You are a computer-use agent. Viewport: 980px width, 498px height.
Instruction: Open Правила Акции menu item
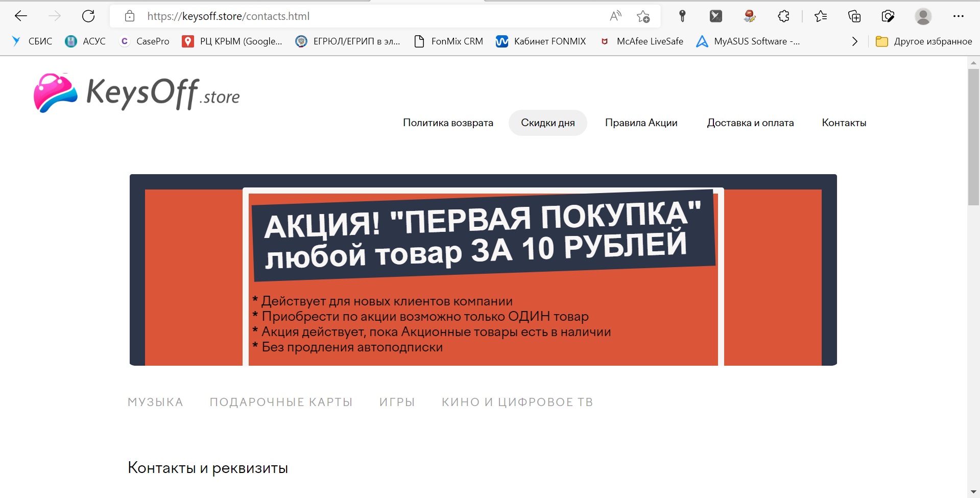pos(641,123)
